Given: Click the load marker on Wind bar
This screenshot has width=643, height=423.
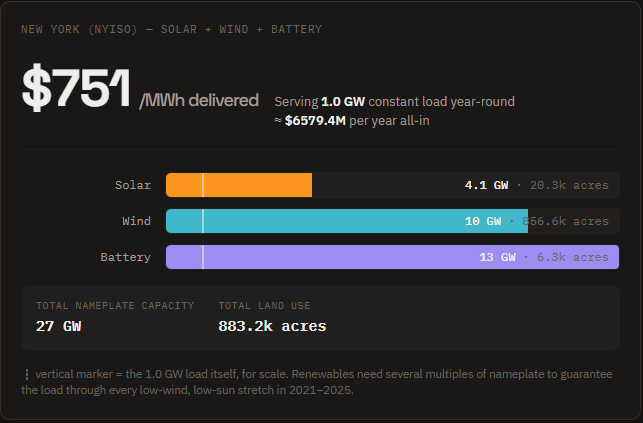Looking at the screenshot, I should 203,221.
